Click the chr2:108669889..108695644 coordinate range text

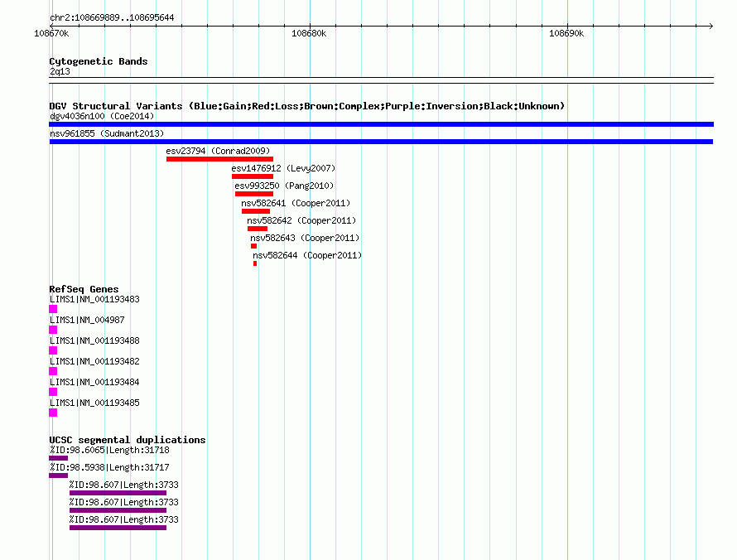click(x=112, y=17)
